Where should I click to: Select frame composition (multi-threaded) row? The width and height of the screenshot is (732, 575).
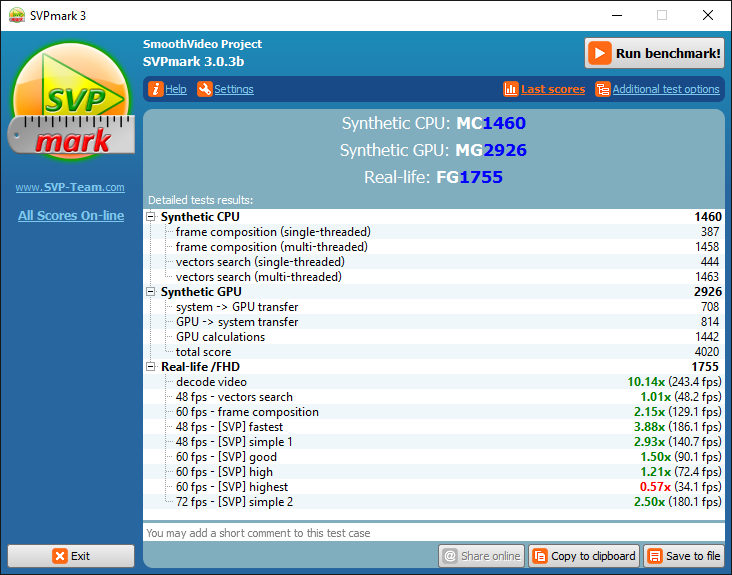click(434, 246)
